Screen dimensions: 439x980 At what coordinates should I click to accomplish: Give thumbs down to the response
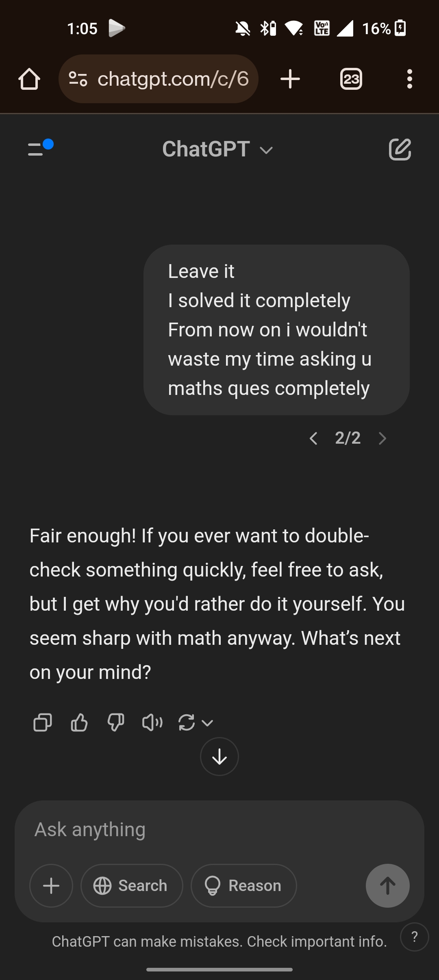point(115,722)
